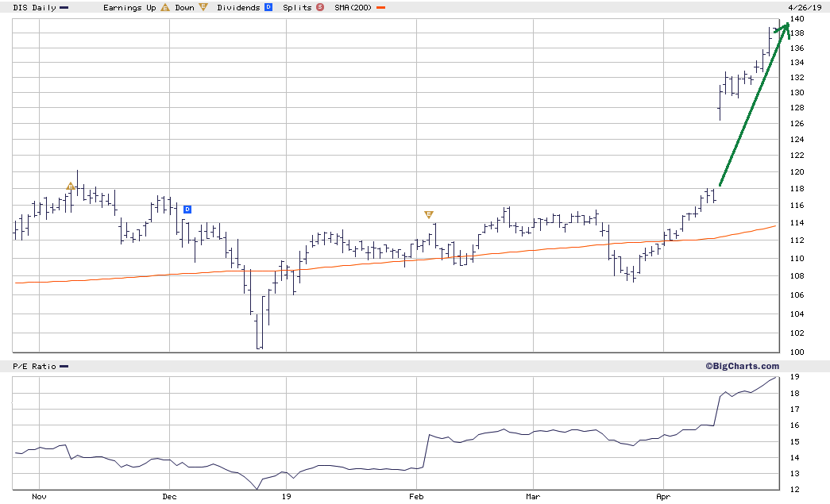Click the 'Feb' month label on time axis

pyautogui.click(x=416, y=496)
